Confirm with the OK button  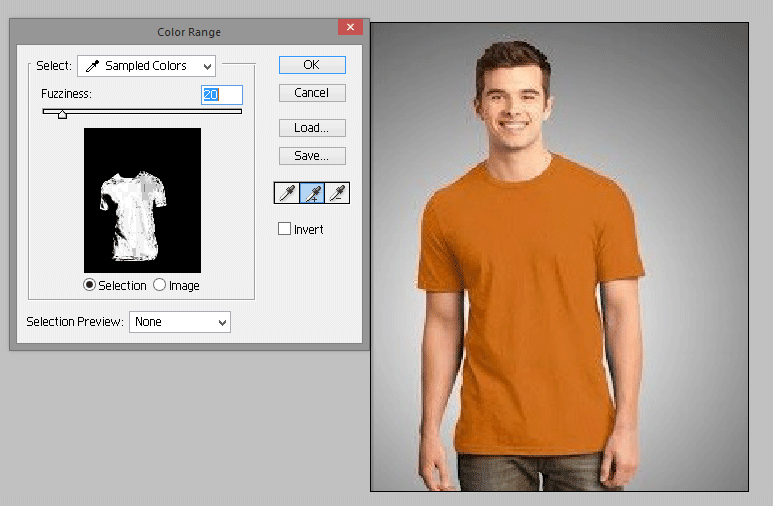[311, 64]
